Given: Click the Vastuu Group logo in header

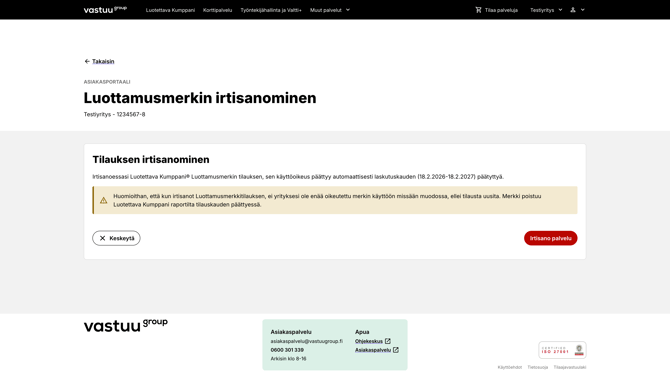Looking at the screenshot, I should [105, 9].
